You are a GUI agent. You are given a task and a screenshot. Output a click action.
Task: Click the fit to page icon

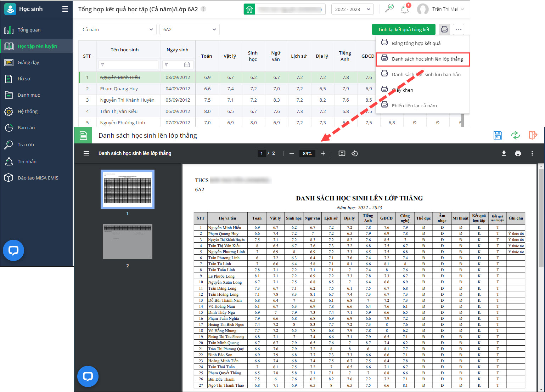(342, 153)
